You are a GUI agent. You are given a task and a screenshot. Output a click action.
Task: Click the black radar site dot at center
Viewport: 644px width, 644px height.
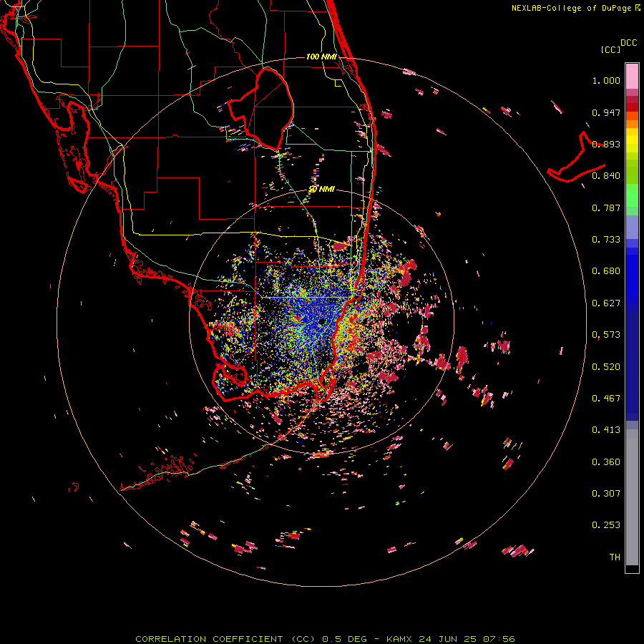(321, 322)
